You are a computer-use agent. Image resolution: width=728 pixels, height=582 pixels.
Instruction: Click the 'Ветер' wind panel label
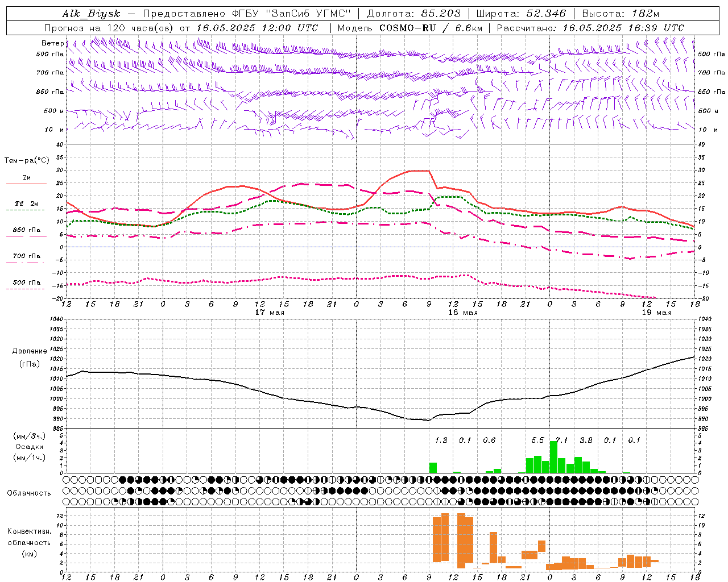(x=52, y=43)
